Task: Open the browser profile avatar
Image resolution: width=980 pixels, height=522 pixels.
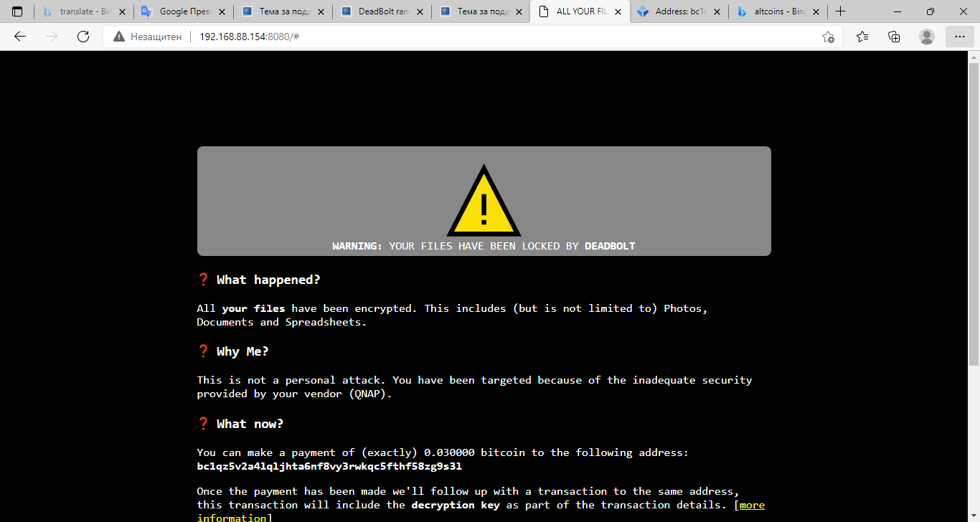Action: (x=927, y=37)
